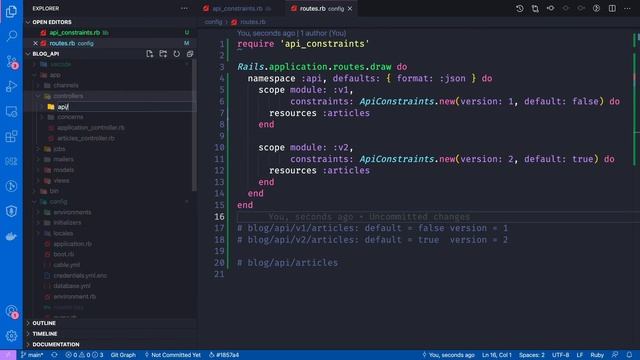Click the New Folder icon in the BLOG_API header
The height and width of the screenshot is (360, 640).
163,54
